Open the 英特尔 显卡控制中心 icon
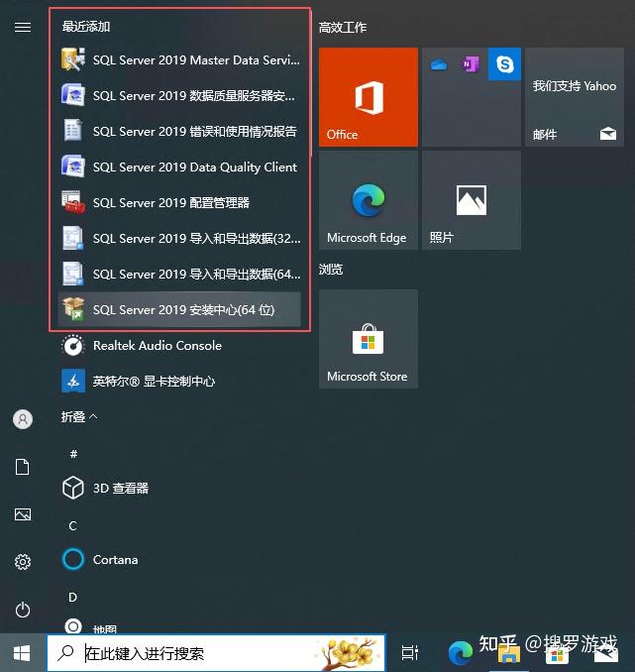 73,381
